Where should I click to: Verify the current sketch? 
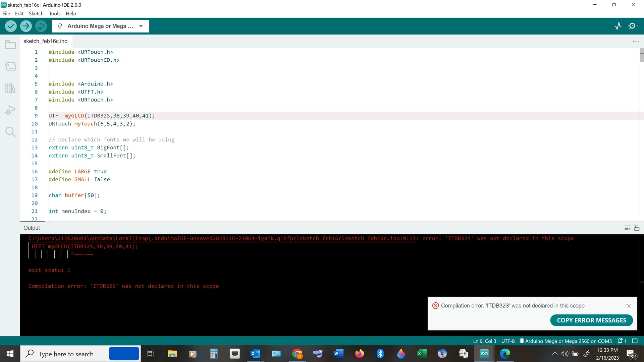coord(10,26)
